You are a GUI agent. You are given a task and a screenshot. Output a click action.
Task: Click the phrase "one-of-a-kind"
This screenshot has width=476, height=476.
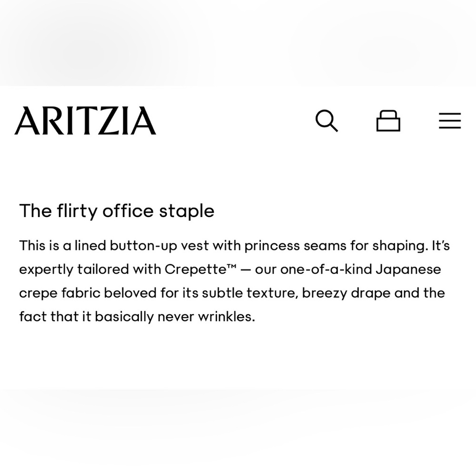tap(326, 269)
